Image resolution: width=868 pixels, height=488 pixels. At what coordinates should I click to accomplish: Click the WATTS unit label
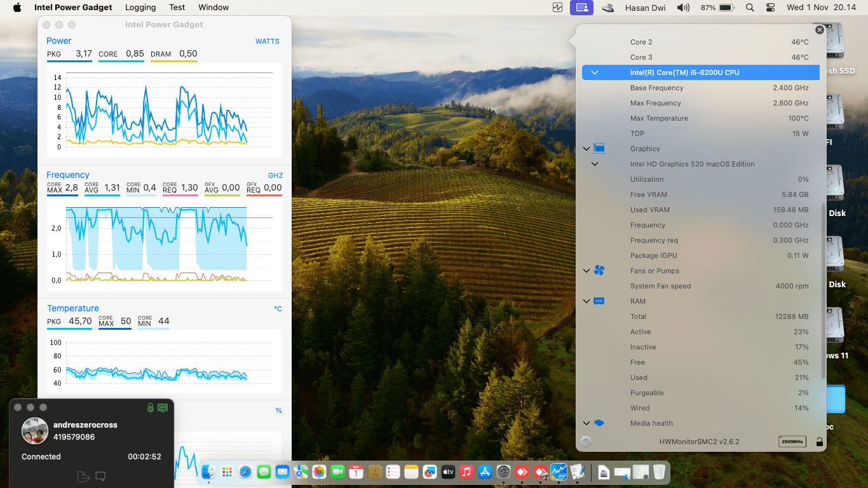click(267, 41)
